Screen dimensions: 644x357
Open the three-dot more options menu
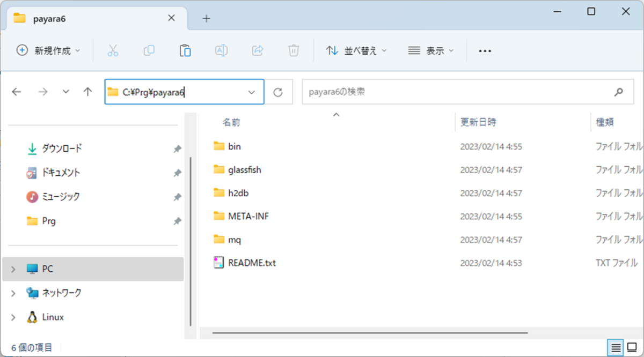click(485, 51)
